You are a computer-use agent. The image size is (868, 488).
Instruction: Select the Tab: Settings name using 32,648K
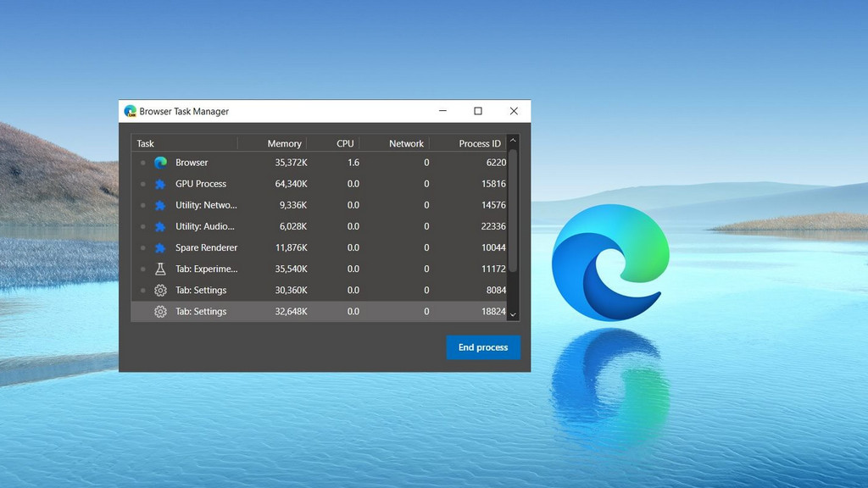point(201,312)
